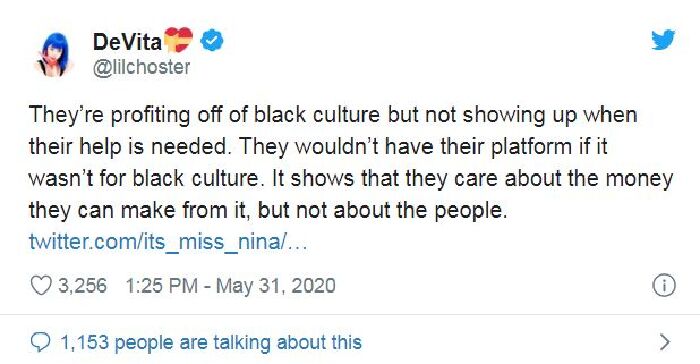700x364 pixels.
Task: Open "1,153 people are talking about this"
Action: 211,343
